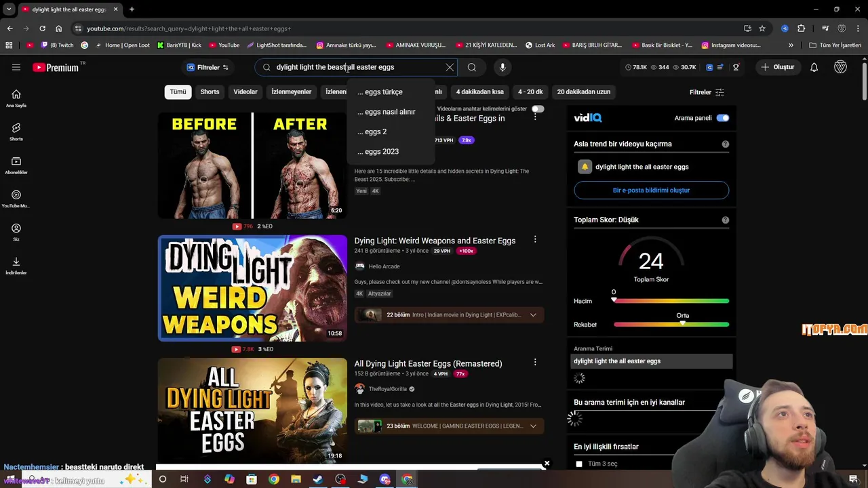Open options menu for Remastered video

[535, 362]
